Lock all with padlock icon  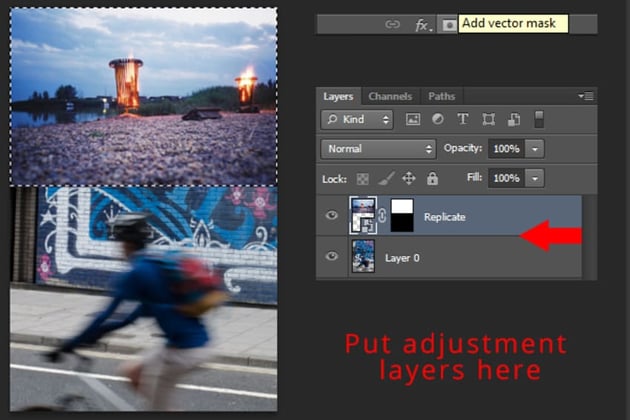point(432,178)
